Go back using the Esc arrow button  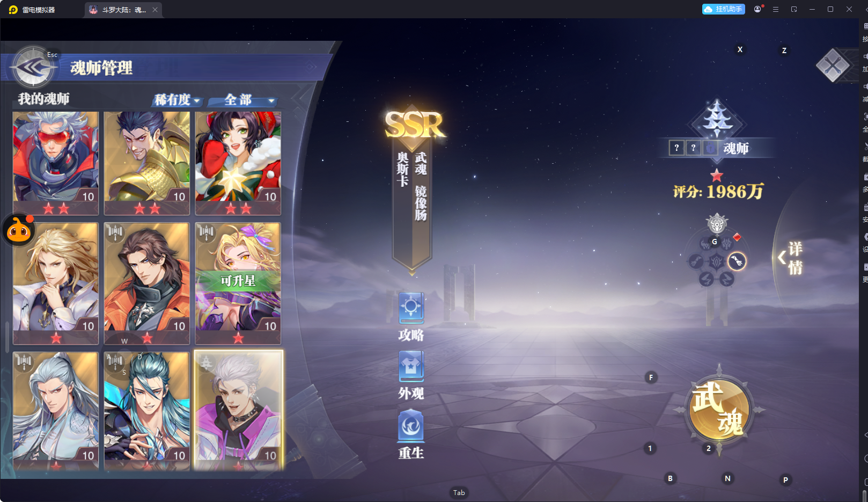[x=33, y=67]
